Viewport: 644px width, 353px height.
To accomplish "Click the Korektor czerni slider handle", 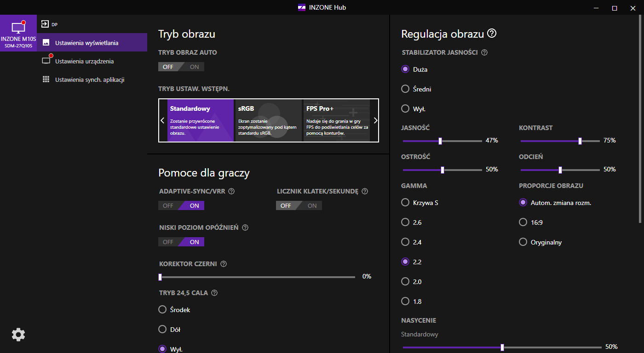I will pos(160,277).
